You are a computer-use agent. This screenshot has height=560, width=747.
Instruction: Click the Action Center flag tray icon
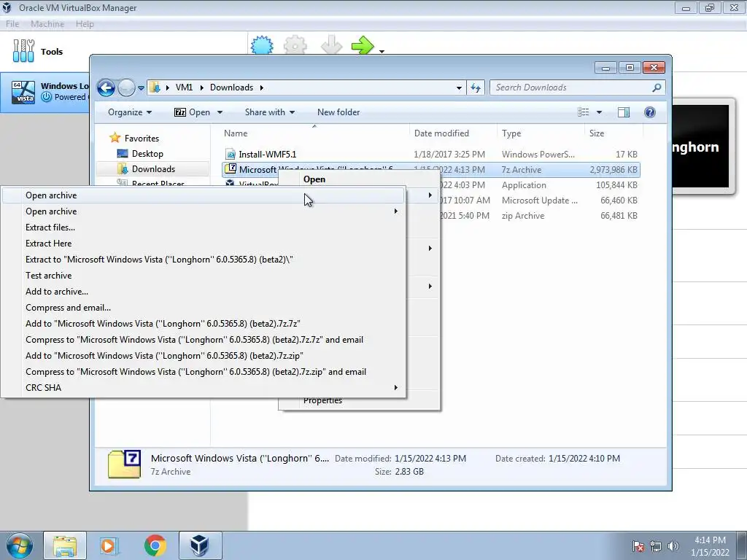point(638,546)
